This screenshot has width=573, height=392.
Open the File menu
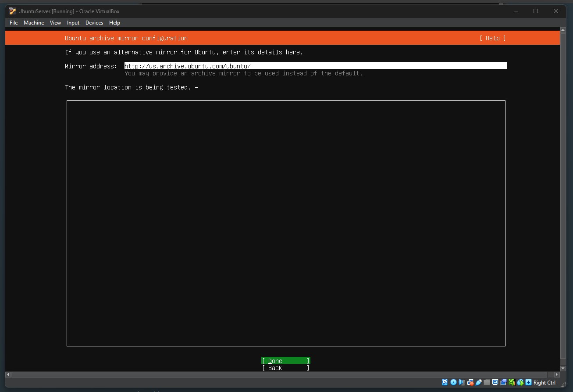click(14, 23)
